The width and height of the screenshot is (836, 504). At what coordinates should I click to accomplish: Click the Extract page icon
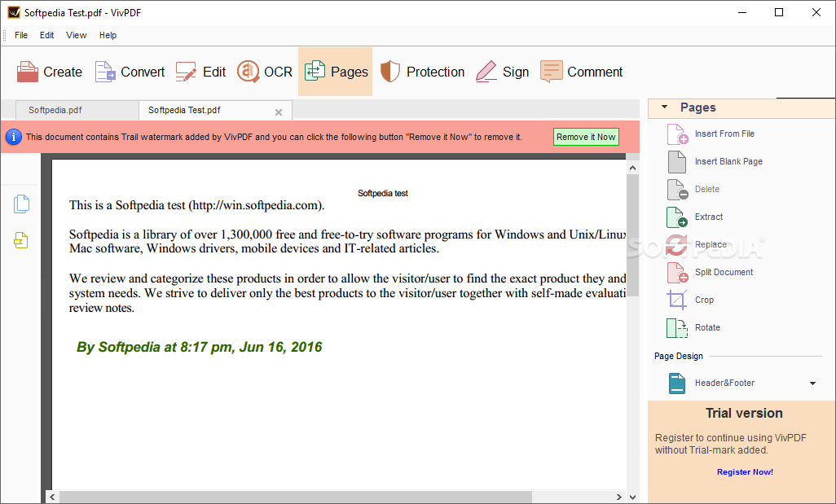tap(677, 217)
